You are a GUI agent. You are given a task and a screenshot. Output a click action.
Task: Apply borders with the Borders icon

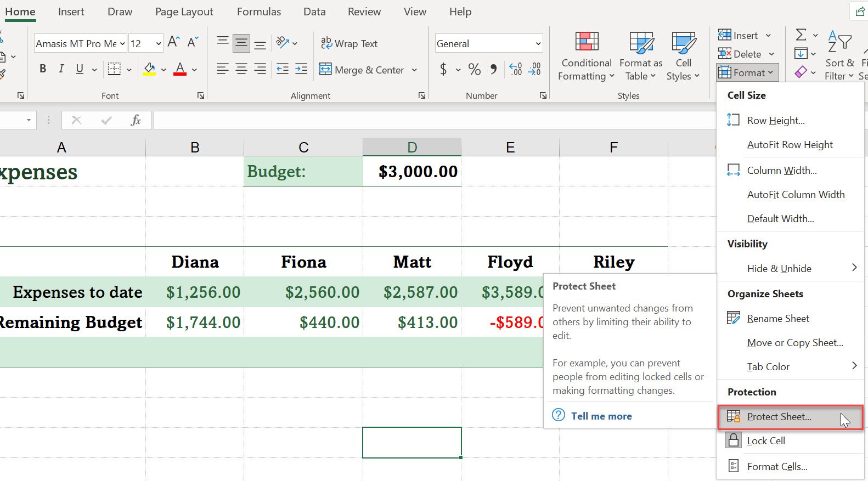click(x=114, y=69)
